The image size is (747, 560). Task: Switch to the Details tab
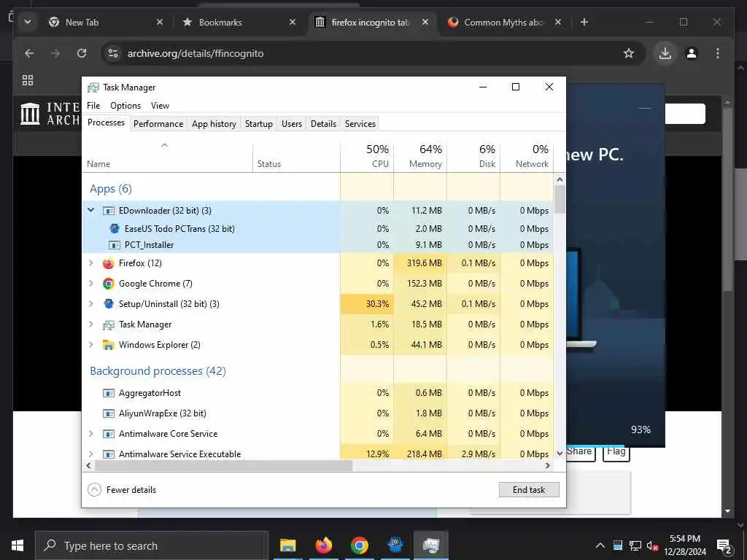(323, 124)
